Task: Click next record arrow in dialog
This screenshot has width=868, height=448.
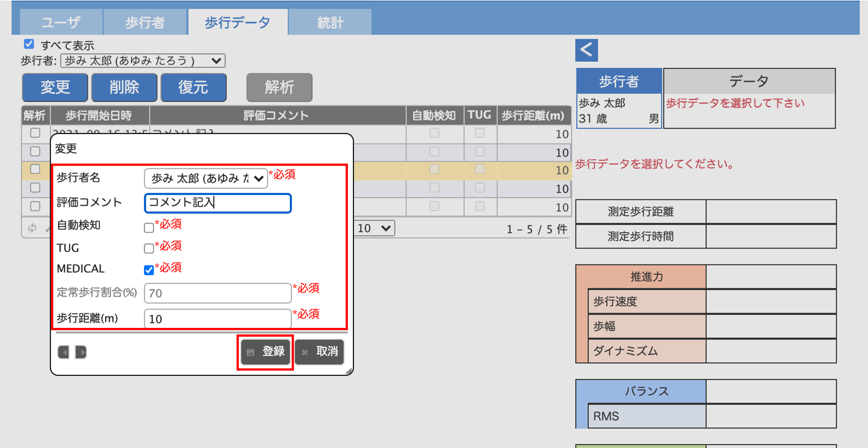Action: pos(81,352)
